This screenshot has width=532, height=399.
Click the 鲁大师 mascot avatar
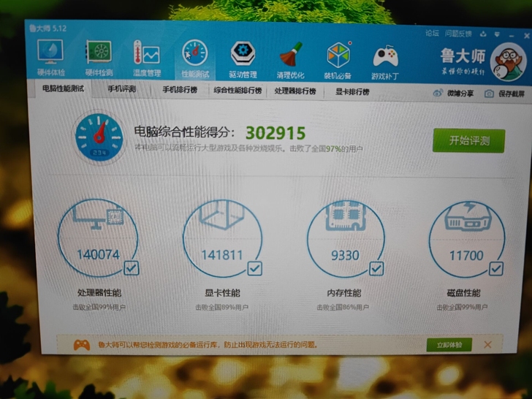pyautogui.click(x=508, y=61)
